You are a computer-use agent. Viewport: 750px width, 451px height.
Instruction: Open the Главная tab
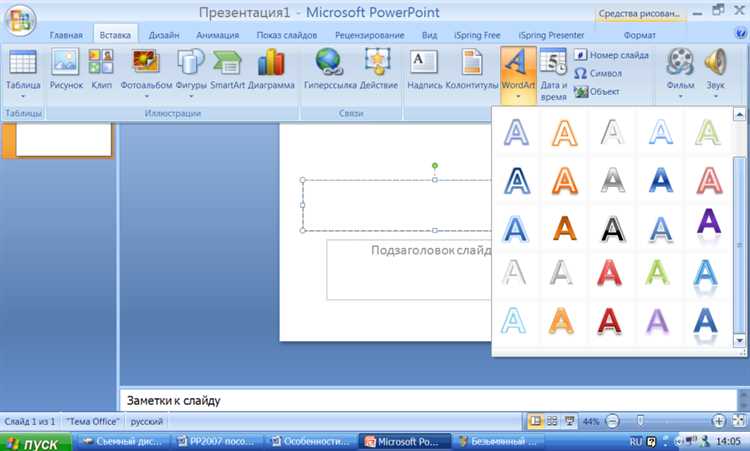(x=66, y=35)
